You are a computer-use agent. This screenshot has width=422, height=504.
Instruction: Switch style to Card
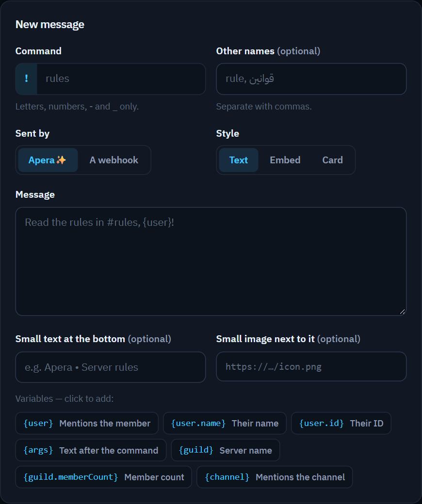tap(333, 160)
